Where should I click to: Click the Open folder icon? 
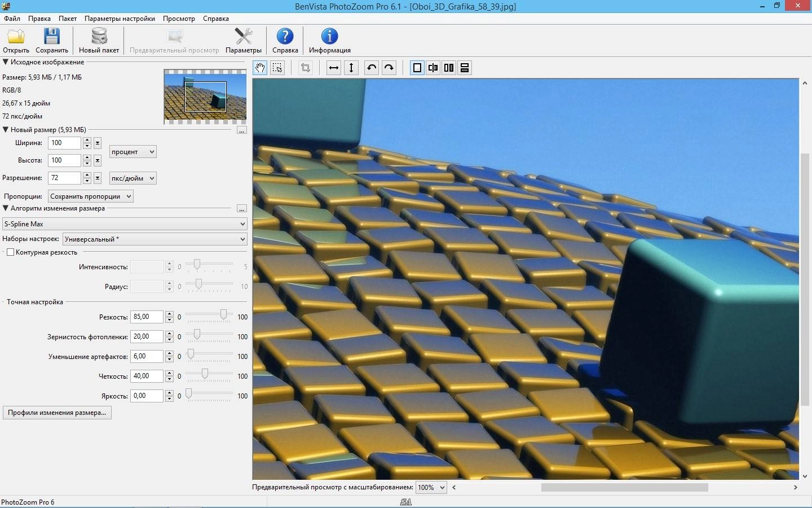[x=16, y=37]
